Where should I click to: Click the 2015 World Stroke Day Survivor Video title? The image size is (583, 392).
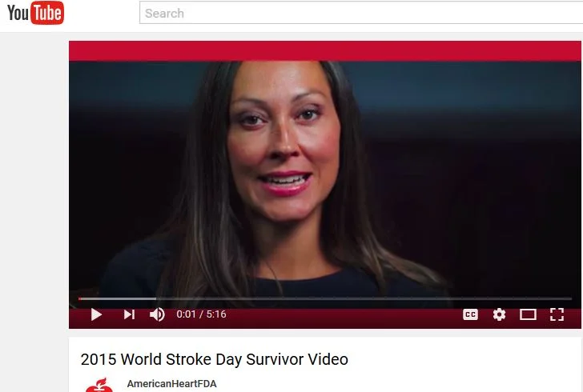pos(214,359)
